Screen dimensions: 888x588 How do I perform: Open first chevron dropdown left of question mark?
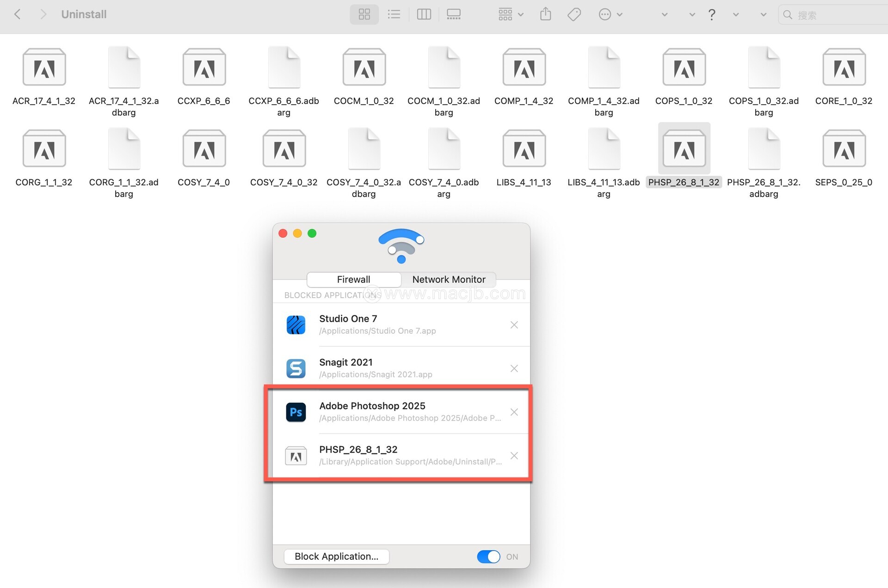[665, 14]
